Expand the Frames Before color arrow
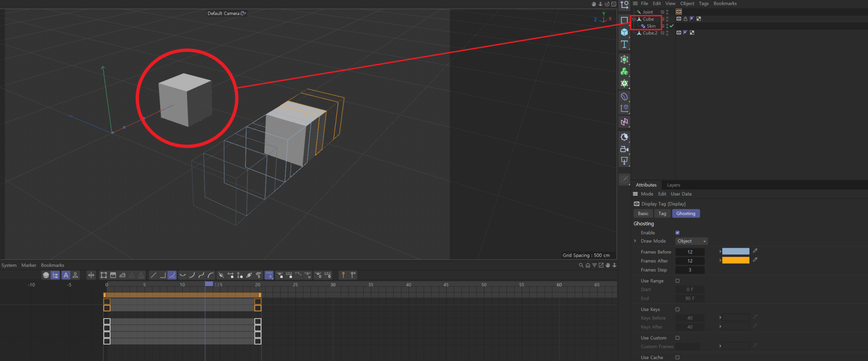The width and height of the screenshot is (868, 361). tap(720, 251)
